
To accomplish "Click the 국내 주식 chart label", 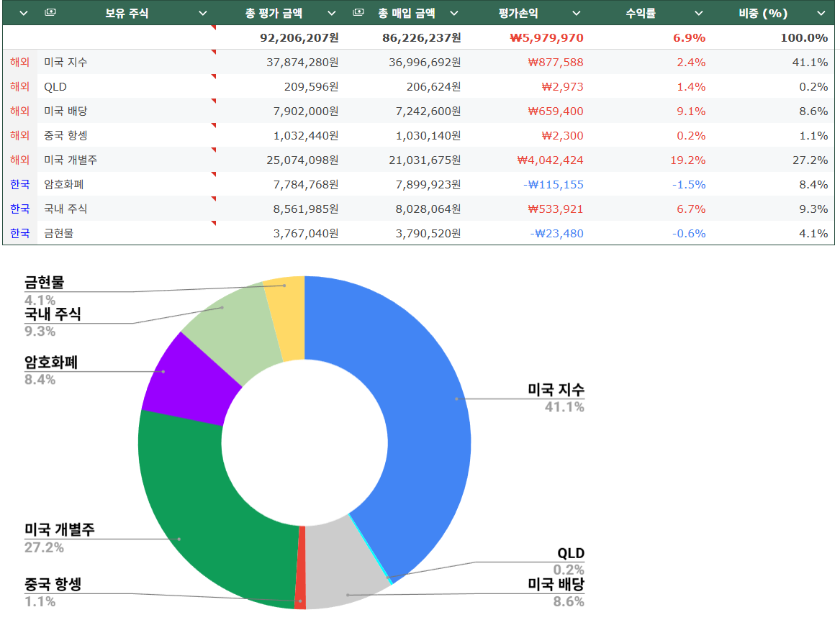I will [53, 314].
